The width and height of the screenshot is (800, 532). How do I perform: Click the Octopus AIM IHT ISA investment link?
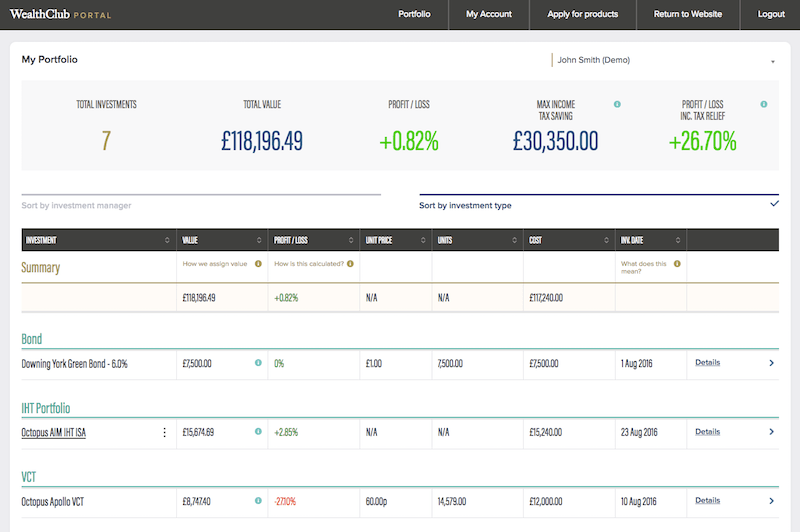tap(54, 433)
